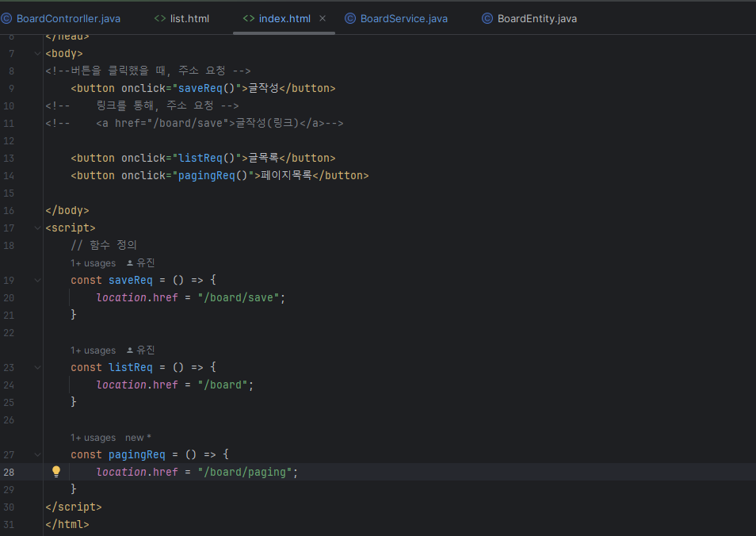Click the 글작성 button label text
Image resolution: width=756 pixels, height=536 pixels.
point(264,88)
